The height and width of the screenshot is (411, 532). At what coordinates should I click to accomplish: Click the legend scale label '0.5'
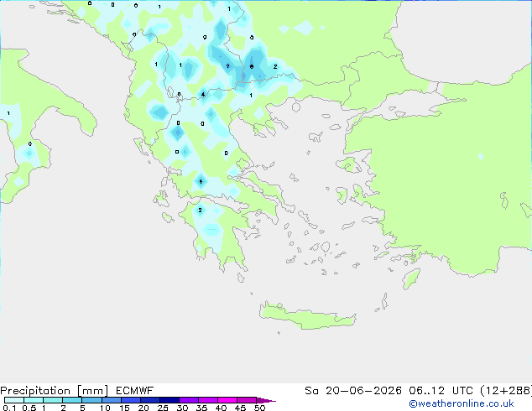[29, 408]
